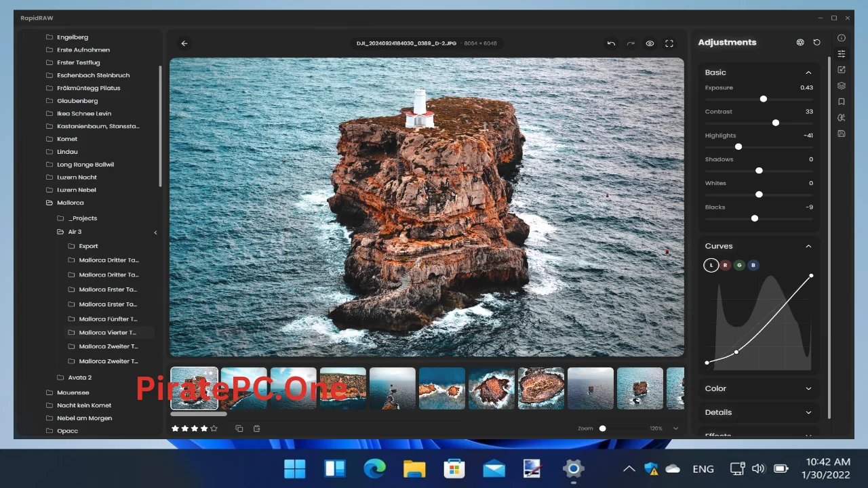Go back using the left arrow button
The width and height of the screenshot is (868, 488).
click(x=184, y=43)
